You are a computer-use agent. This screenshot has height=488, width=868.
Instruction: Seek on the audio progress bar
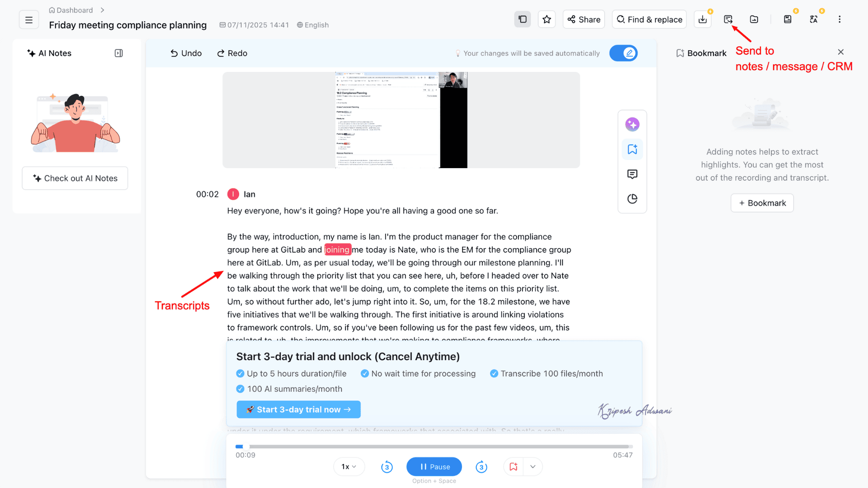[434, 446]
